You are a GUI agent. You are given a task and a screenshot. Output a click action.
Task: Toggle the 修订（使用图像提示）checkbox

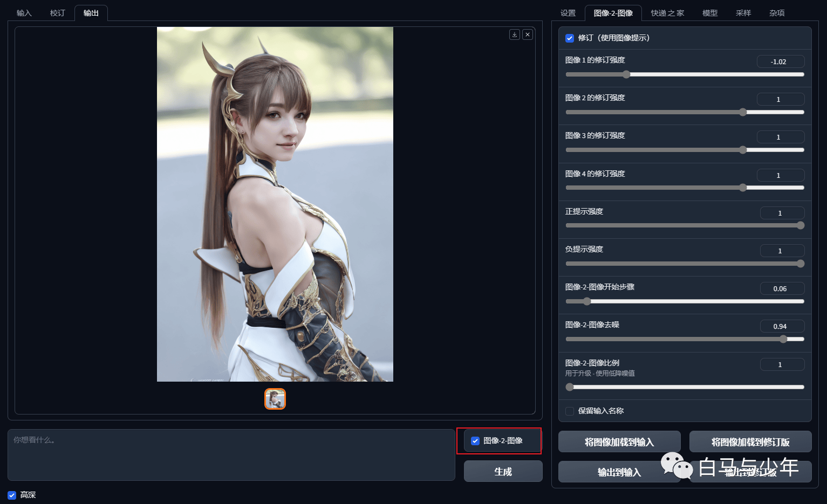coord(570,38)
